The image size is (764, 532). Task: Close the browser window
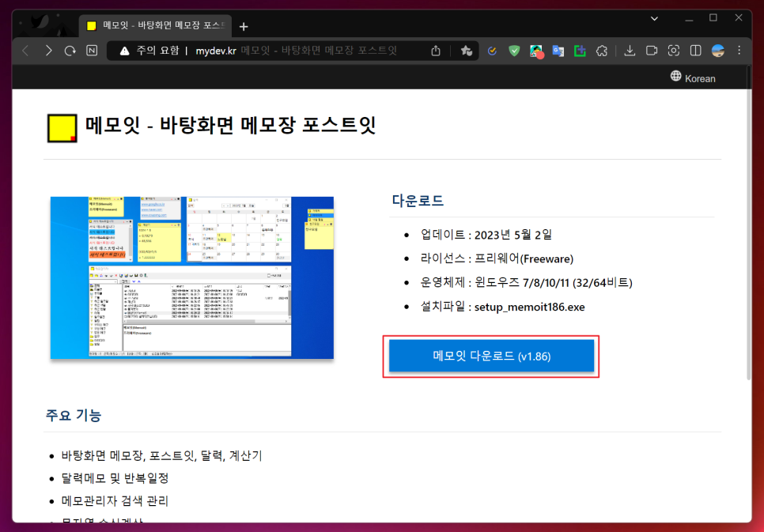(739, 18)
